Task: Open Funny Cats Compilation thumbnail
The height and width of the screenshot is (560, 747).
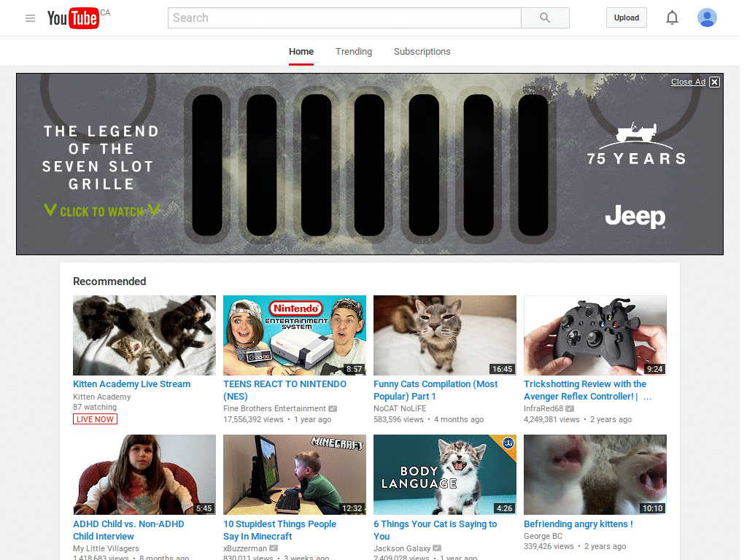Action: pyautogui.click(x=445, y=335)
